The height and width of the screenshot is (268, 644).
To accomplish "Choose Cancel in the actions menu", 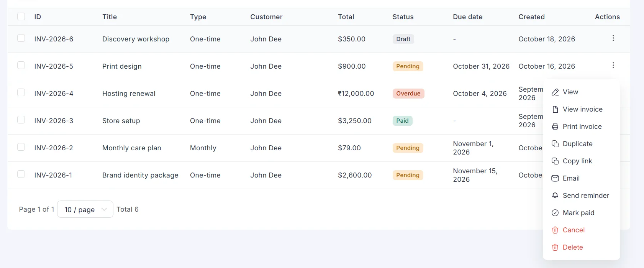I will 582,230.
